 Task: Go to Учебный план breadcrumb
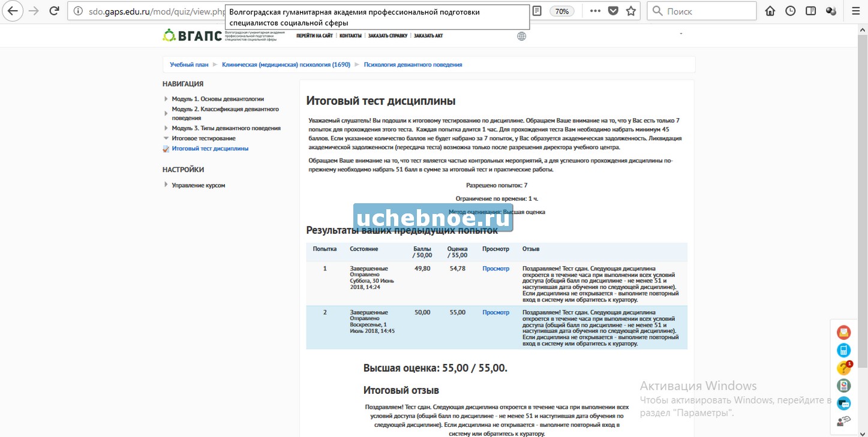tap(189, 65)
